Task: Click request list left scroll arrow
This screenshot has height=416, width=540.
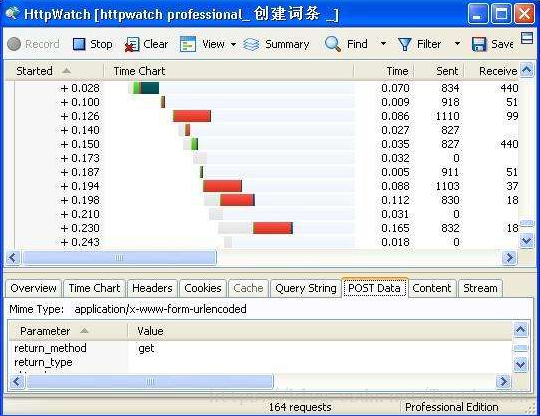Action: pos(13,258)
